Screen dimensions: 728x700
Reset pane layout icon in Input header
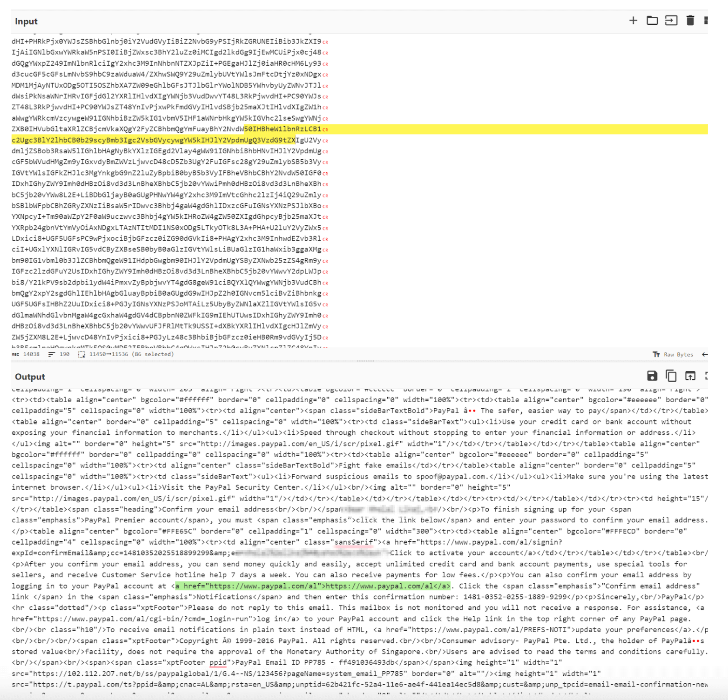[x=706, y=20]
